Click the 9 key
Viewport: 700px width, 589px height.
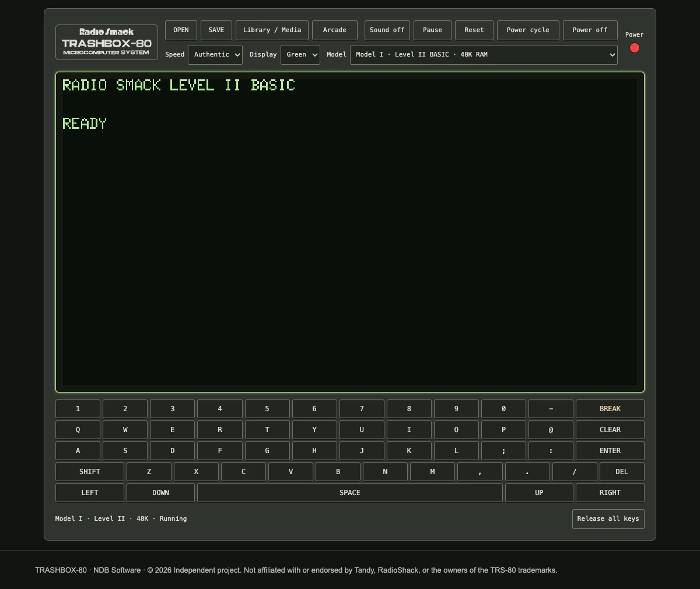pyautogui.click(x=456, y=409)
